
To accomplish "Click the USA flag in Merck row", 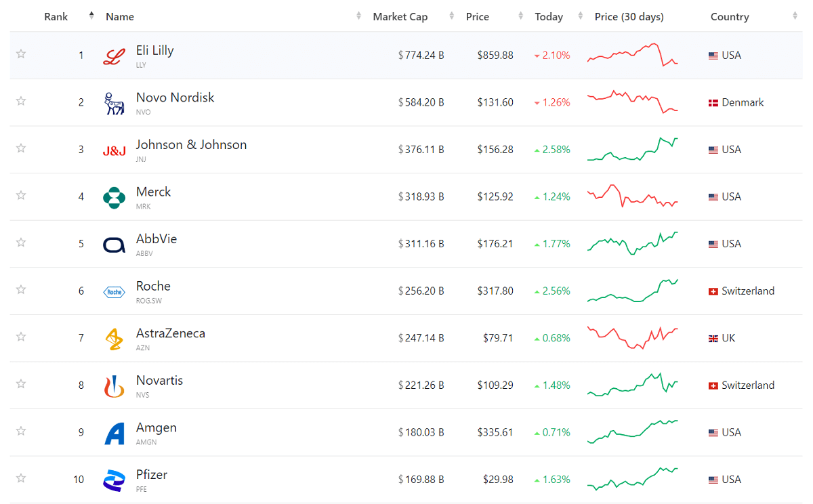I will coord(713,197).
